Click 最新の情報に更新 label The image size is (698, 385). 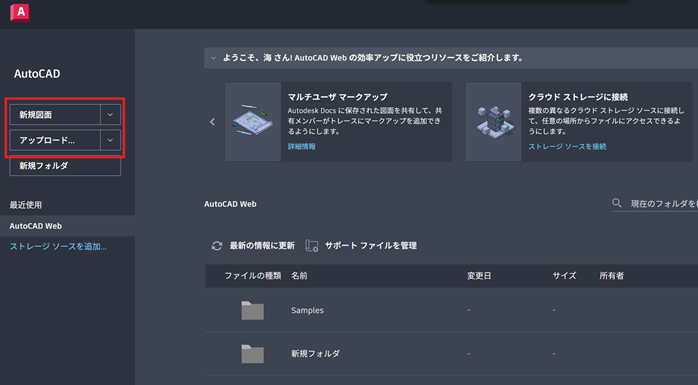point(262,246)
